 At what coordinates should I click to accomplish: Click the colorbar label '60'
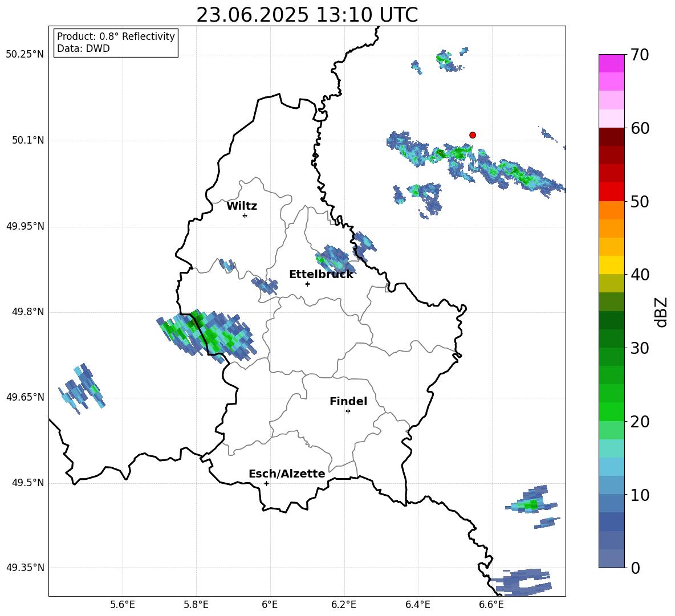(640, 128)
